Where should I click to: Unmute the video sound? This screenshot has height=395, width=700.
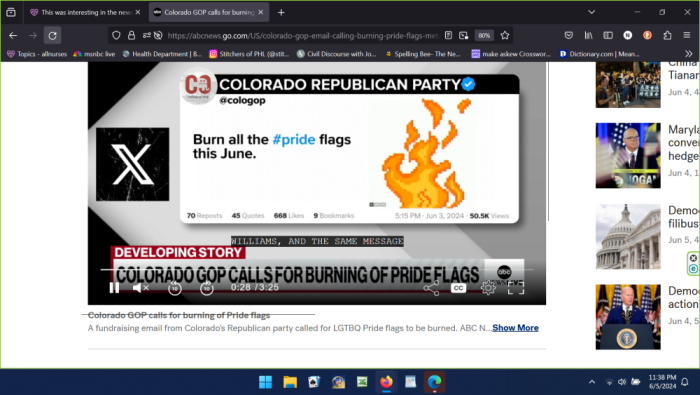pos(140,288)
